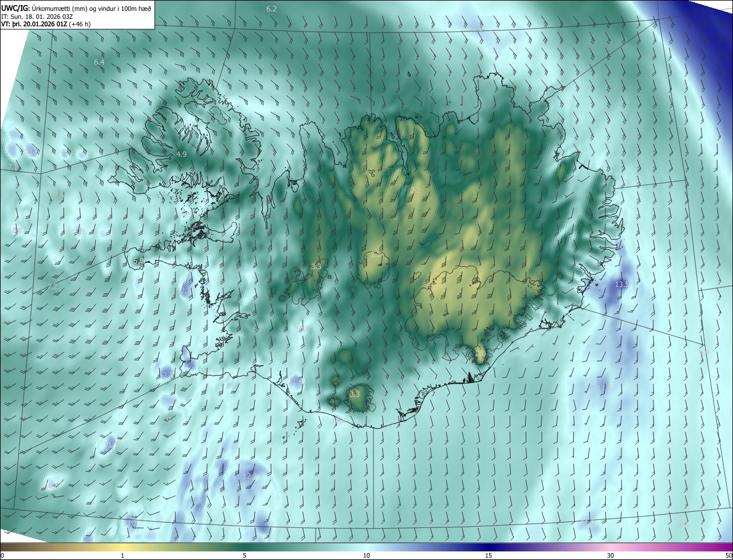Click the title 'Úrkomumætti (mm) og vindur i 100m hæð'
The height and width of the screenshot is (560, 733).
pos(92,8)
